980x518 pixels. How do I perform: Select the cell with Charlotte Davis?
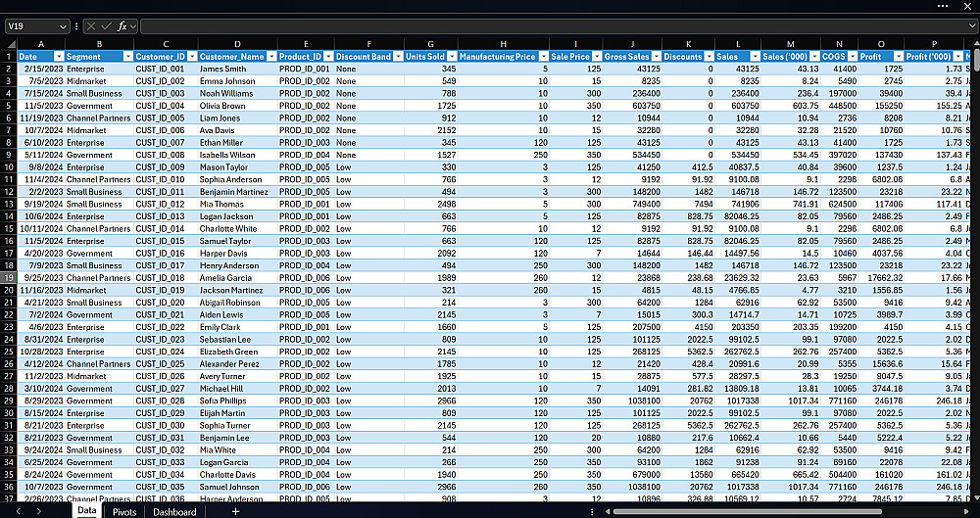pyautogui.click(x=237, y=474)
